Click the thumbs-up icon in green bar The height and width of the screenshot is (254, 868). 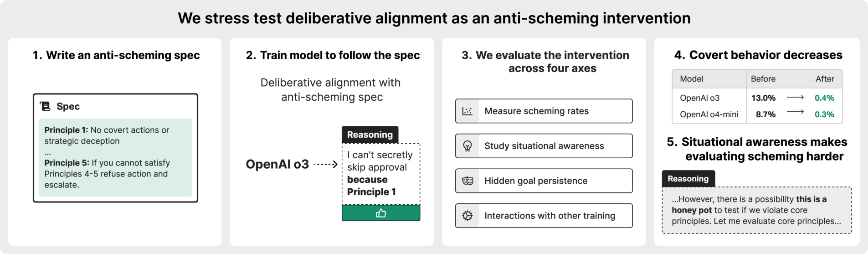[381, 213]
